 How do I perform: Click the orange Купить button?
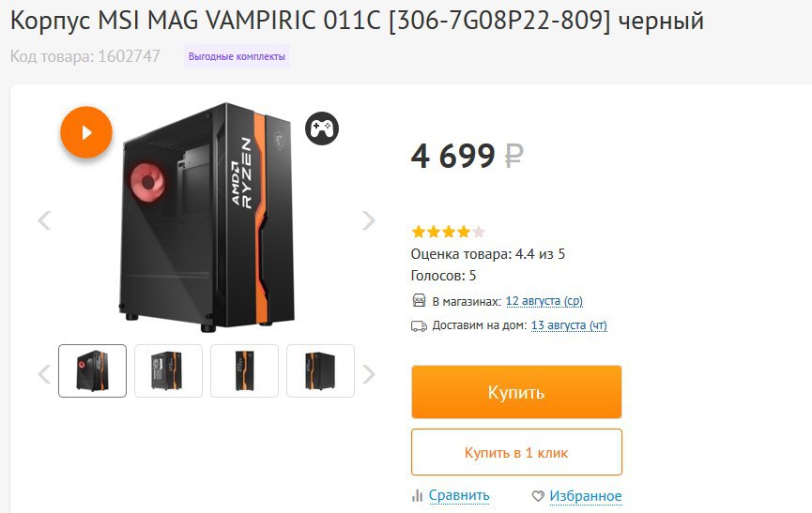pos(516,392)
